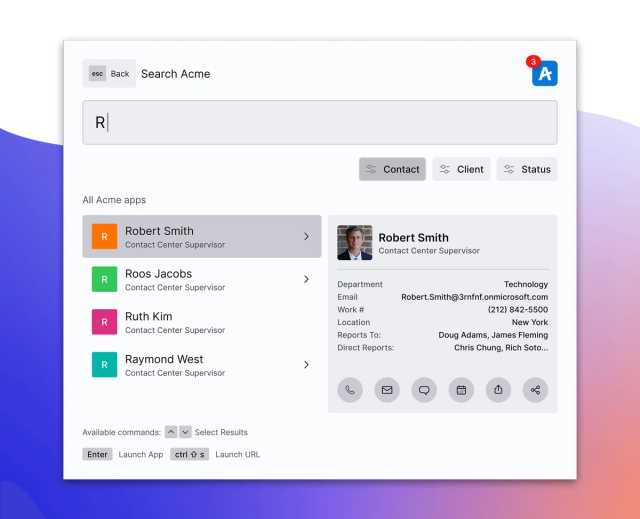Click the Back button
Image resolution: width=640 pixels, height=519 pixels.
(109, 73)
